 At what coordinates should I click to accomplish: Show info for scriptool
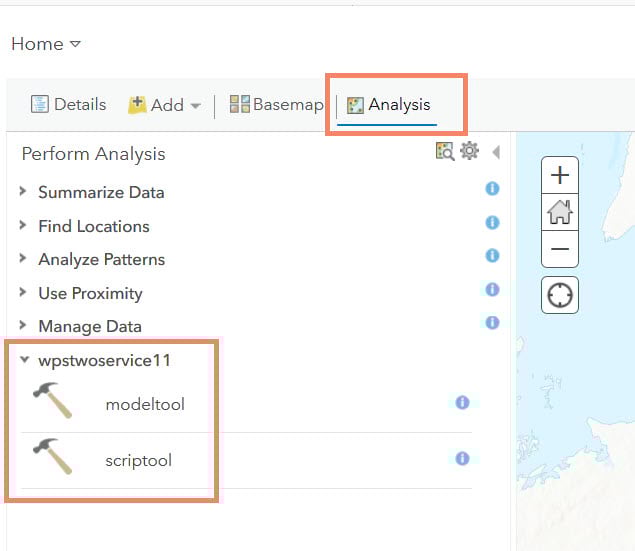(462, 458)
